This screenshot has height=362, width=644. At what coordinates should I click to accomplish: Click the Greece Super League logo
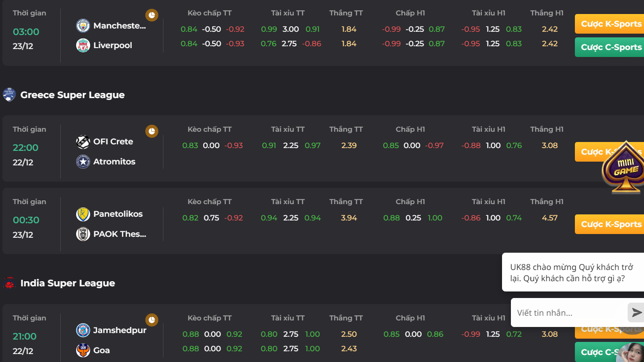coord(9,95)
